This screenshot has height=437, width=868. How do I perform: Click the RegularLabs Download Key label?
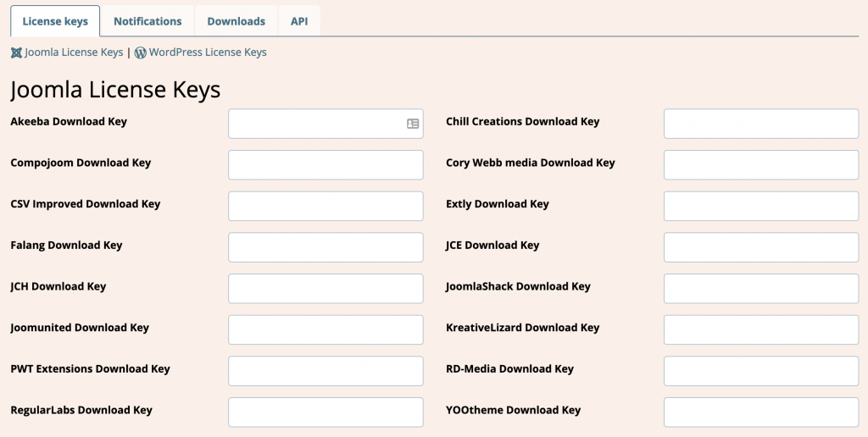pos(81,410)
